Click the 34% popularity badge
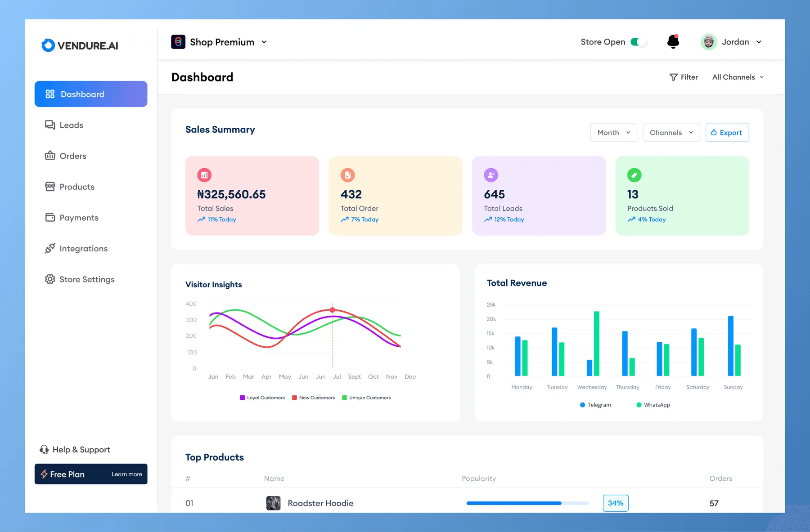Viewport: 810px width, 532px height. pos(616,503)
